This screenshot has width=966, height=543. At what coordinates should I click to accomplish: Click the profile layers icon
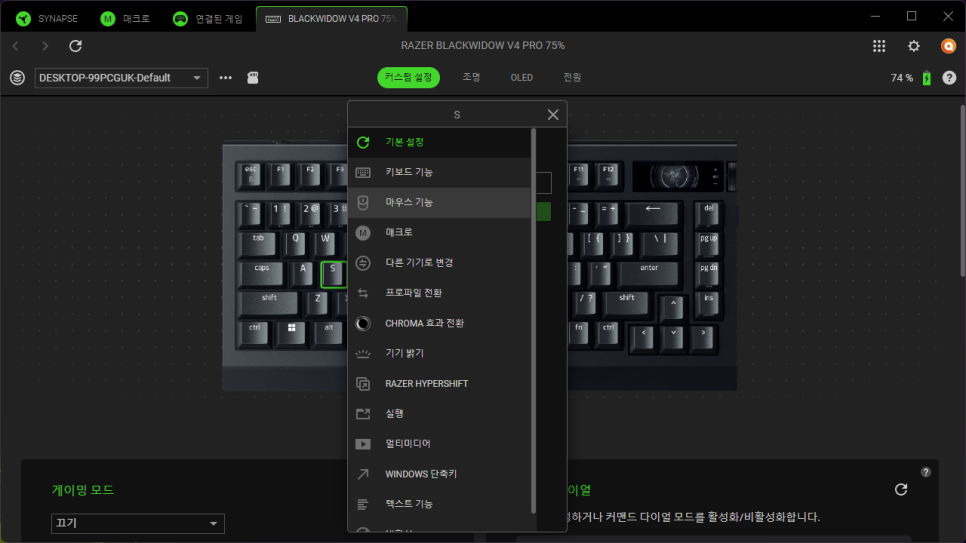(17, 78)
